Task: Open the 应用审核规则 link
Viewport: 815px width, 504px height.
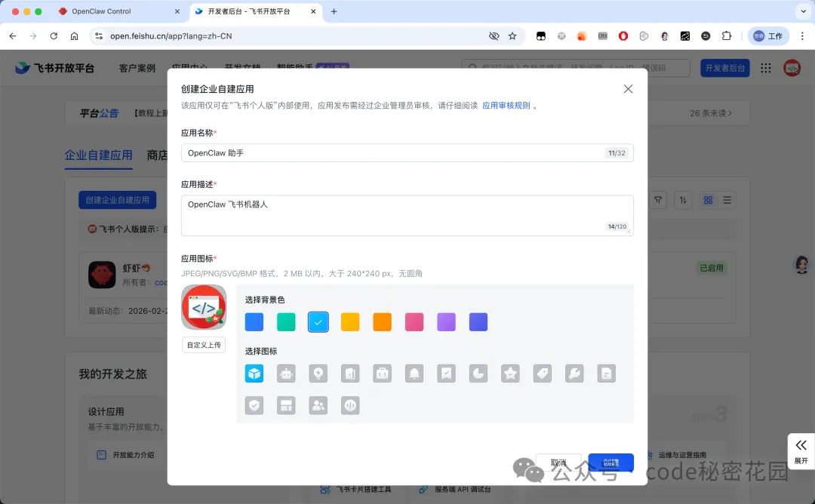Action: click(506, 106)
